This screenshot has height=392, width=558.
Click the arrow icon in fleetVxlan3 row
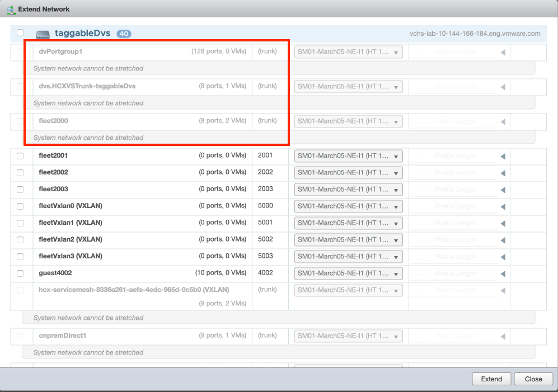point(503,257)
